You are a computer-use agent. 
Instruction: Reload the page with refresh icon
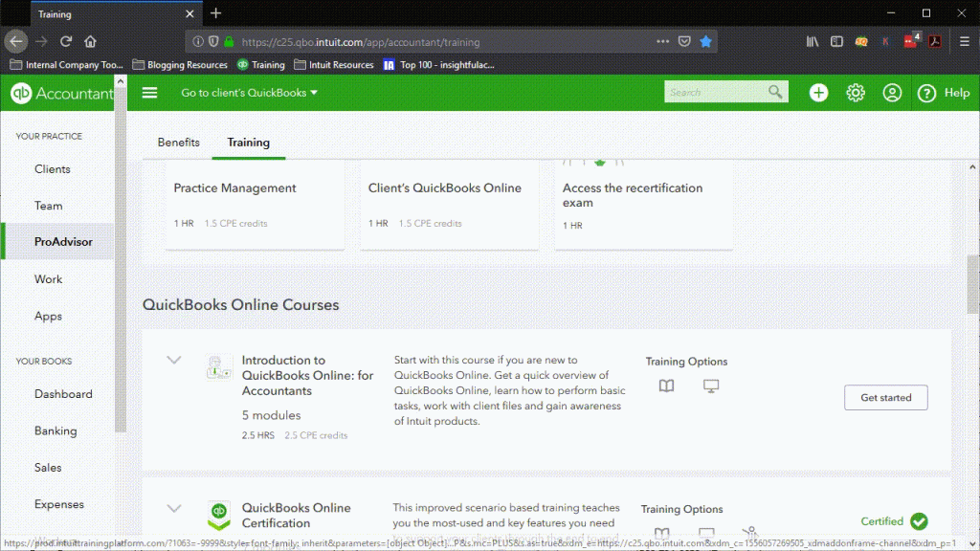tap(66, 41)
